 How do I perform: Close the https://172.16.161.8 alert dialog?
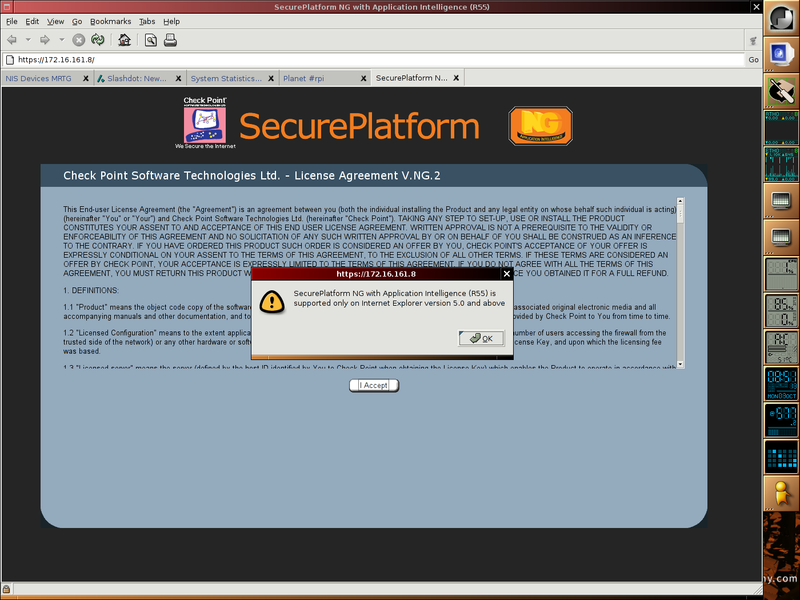coord(507,274)
